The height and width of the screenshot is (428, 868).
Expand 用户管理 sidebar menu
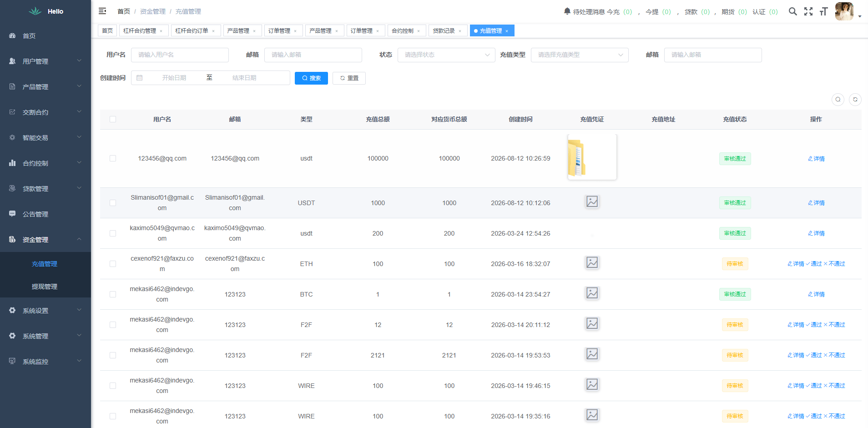[x=45, y=61]
